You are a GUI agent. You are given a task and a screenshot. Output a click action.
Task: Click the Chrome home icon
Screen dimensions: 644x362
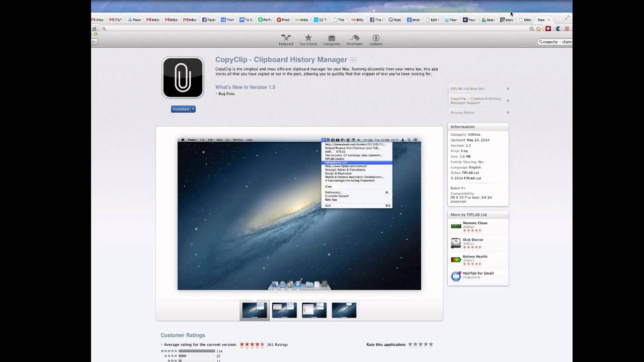(94, 29)
